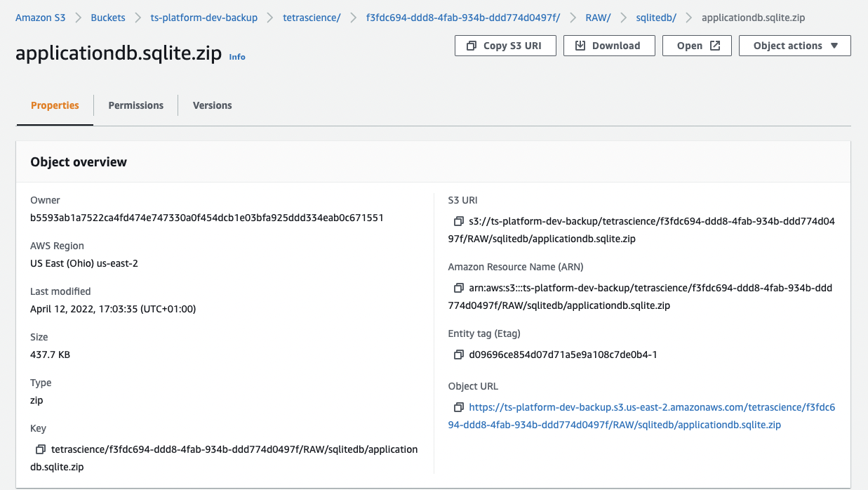This screenshot has height=490, width=868.
Task: Open the Object URL hyperlink
Action: tap(641, 416)
